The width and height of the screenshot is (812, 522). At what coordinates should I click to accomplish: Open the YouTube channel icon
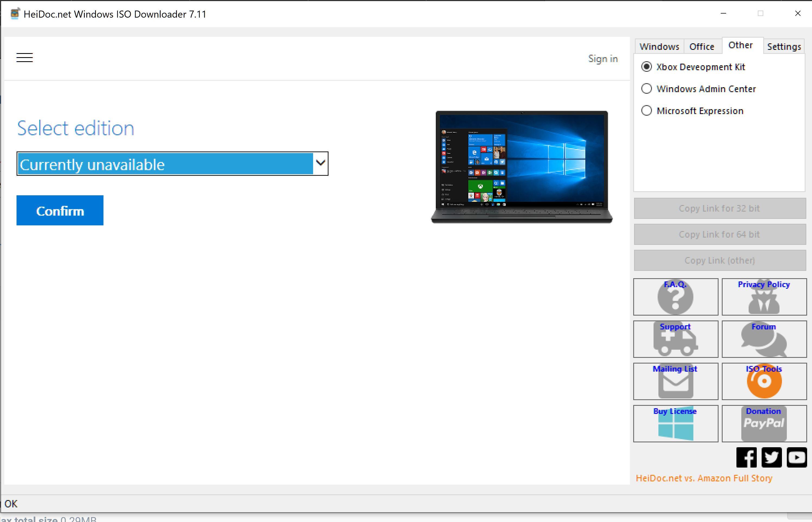796,457
